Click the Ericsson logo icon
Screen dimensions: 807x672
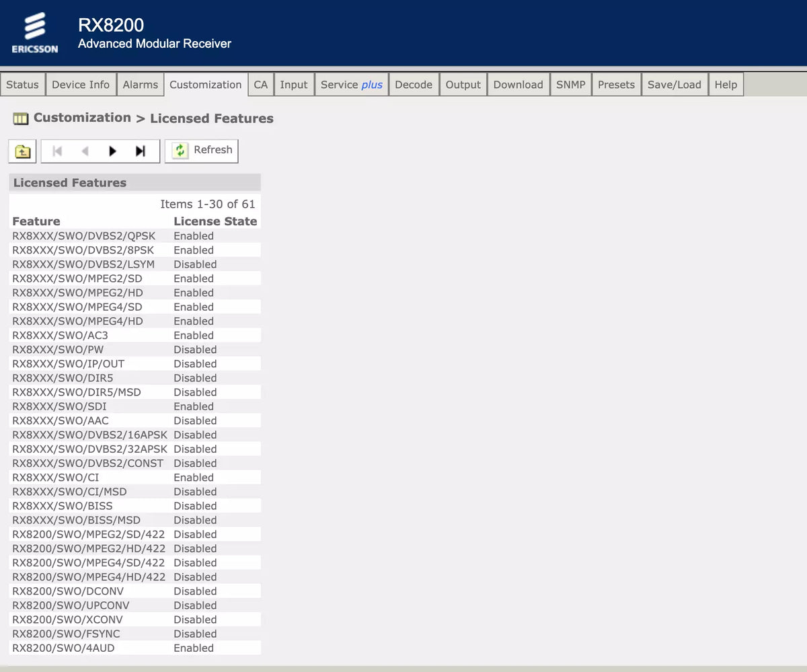34,32
